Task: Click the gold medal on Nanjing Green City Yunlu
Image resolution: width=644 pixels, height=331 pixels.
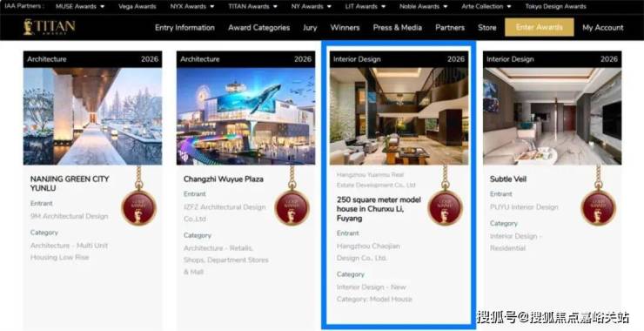Action: (139, 207)
